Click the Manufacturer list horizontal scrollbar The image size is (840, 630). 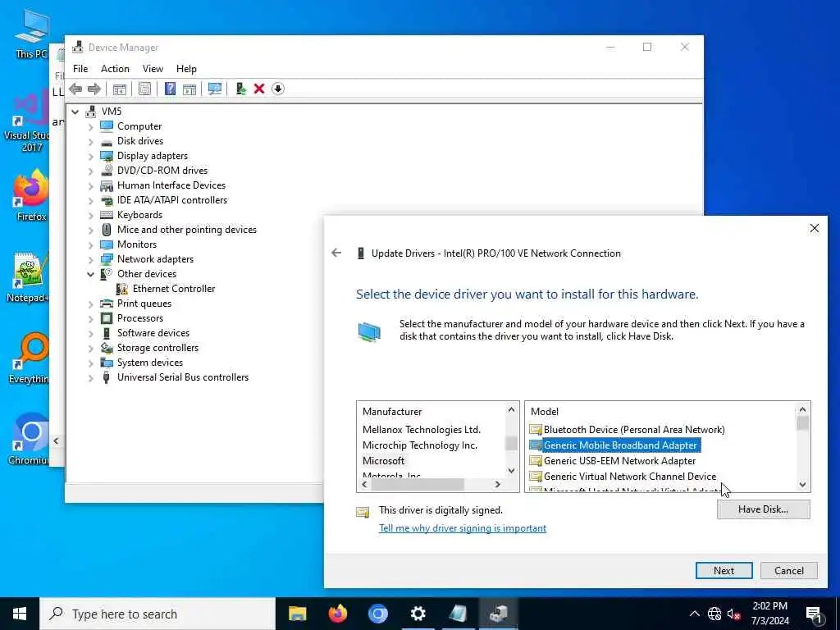coord(418,484)
